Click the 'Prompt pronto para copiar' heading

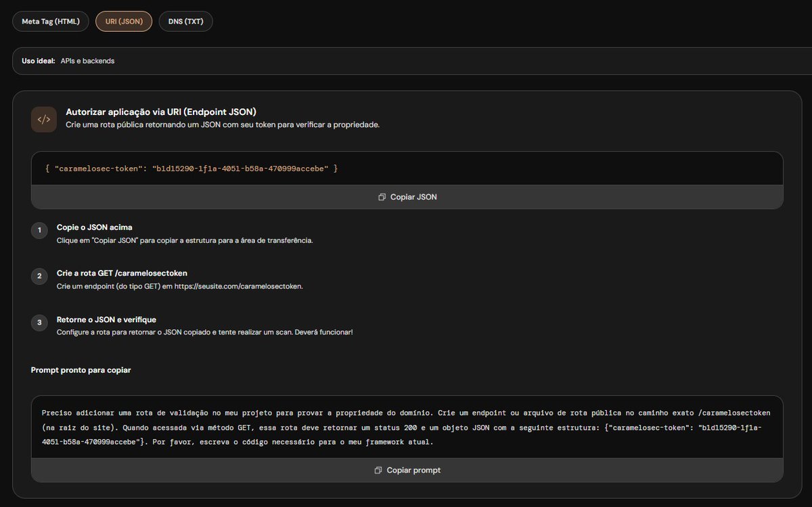81,370
